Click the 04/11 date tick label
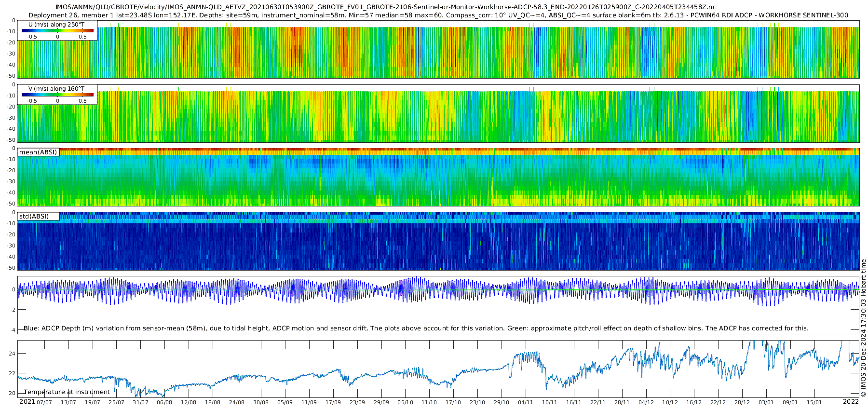 526,402
